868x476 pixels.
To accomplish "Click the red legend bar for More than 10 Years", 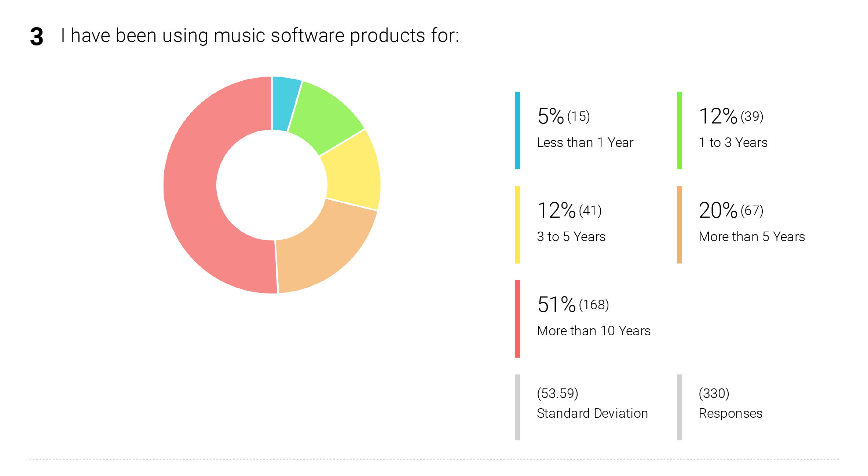I will [x=517, y=319].
